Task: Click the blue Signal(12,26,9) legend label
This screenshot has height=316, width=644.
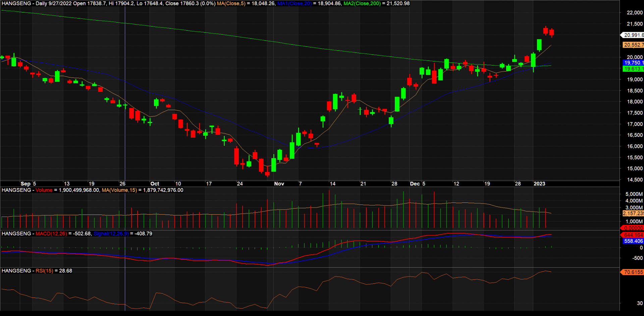Action: point(111,234)
